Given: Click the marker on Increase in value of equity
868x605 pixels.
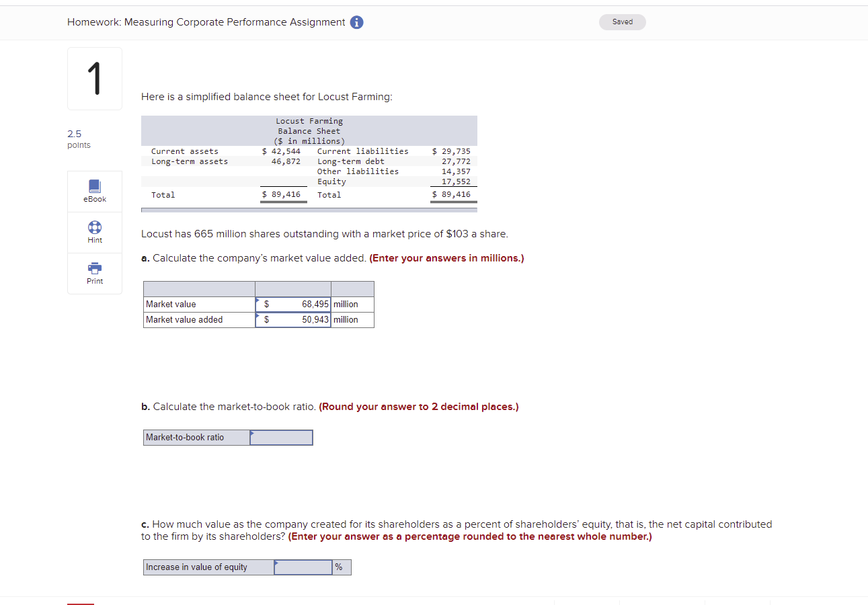Looking at the screenshot, I should pyautogui.click(x=276, y=563).
